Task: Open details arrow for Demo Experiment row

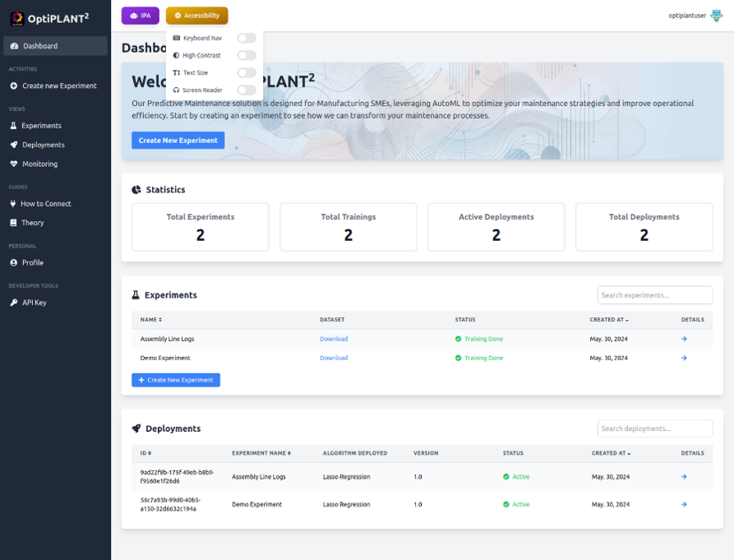Action: 684,359
